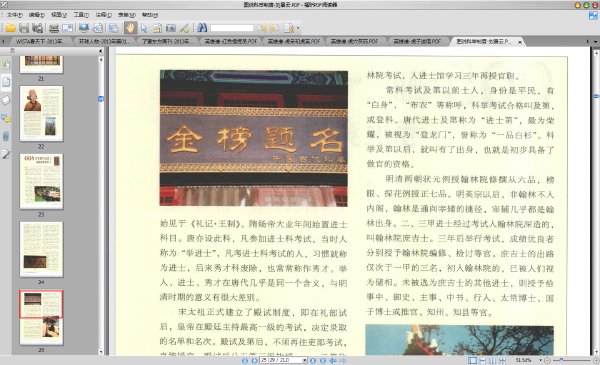Select the Hand tool

tap(130, 28)
